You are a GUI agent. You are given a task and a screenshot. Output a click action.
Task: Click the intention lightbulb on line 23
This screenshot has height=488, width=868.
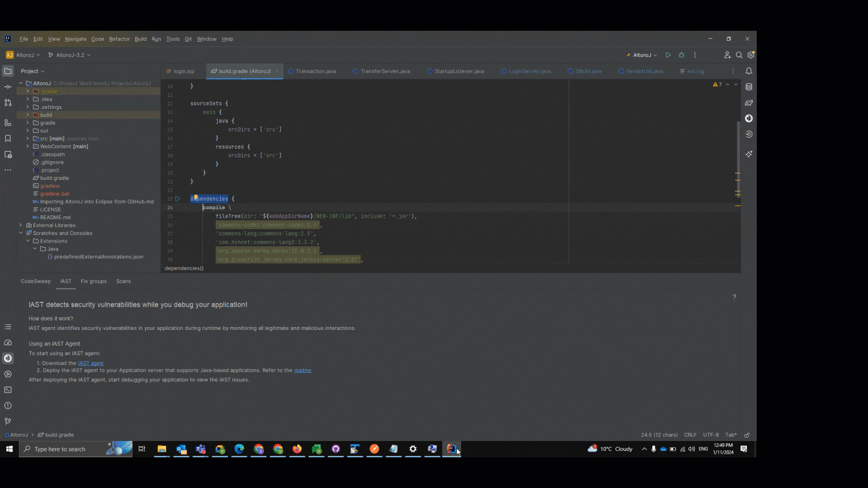pyautogui.click(x=196, y=197)
